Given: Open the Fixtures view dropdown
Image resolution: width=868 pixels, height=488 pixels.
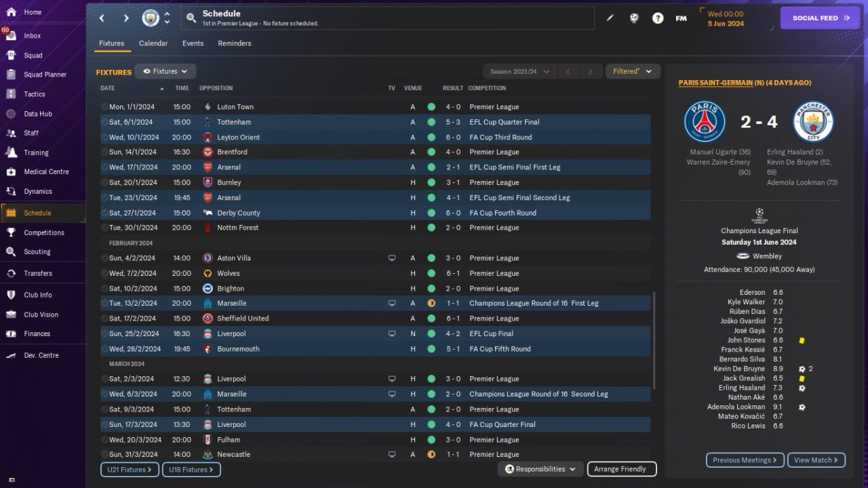Looking at the screenshot, I should pos(165,71).
